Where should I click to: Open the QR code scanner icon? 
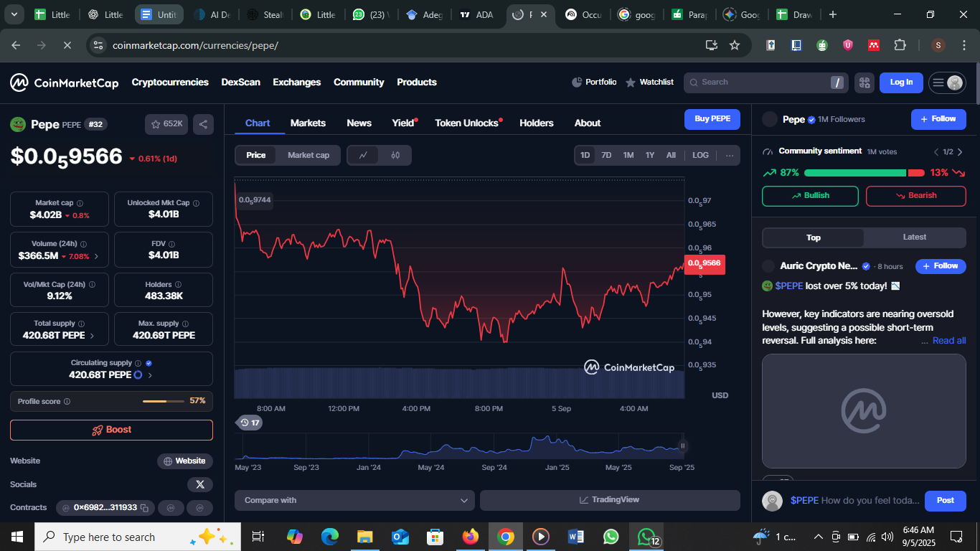(x=864, y=83)
